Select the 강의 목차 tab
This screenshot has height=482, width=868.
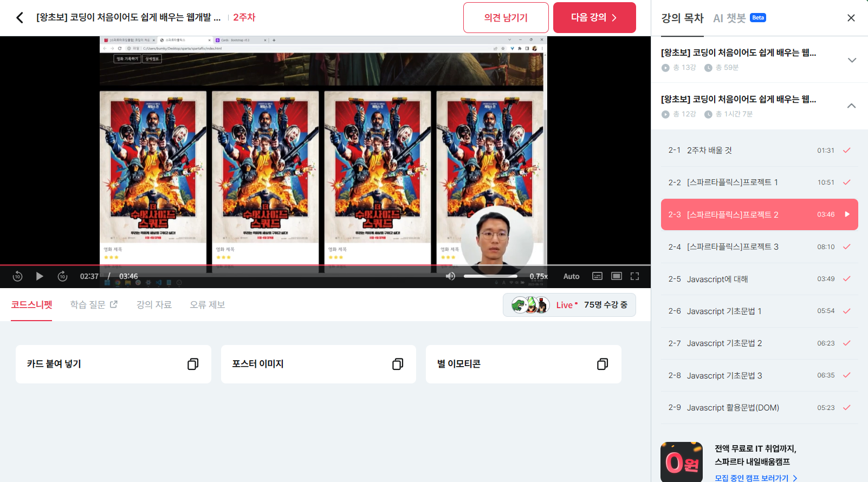pos(682,18)
